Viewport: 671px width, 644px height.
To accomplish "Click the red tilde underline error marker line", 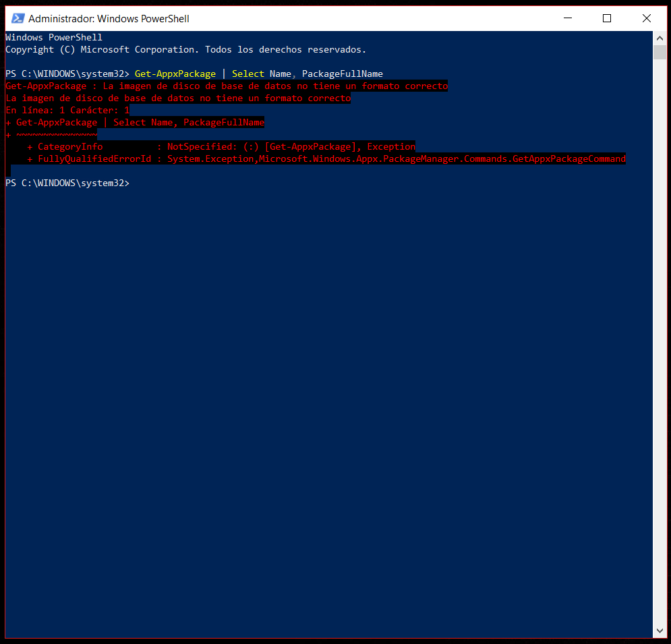I will (51, 135).
